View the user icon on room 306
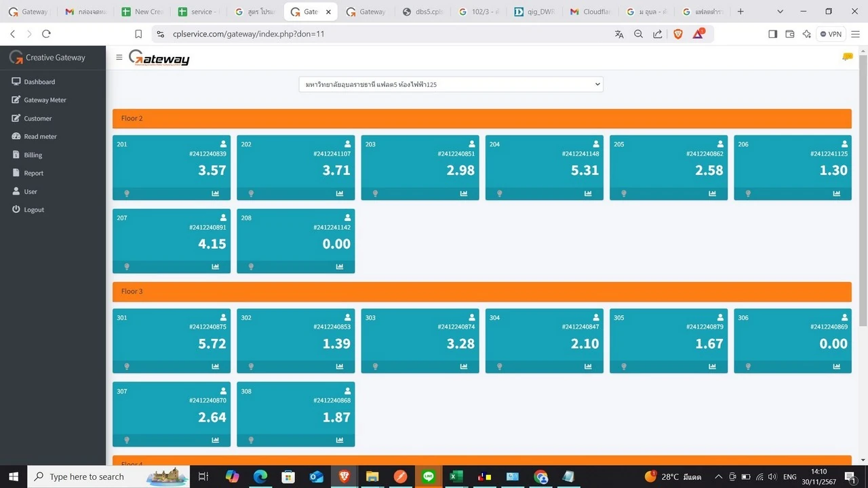 (844, 317)
